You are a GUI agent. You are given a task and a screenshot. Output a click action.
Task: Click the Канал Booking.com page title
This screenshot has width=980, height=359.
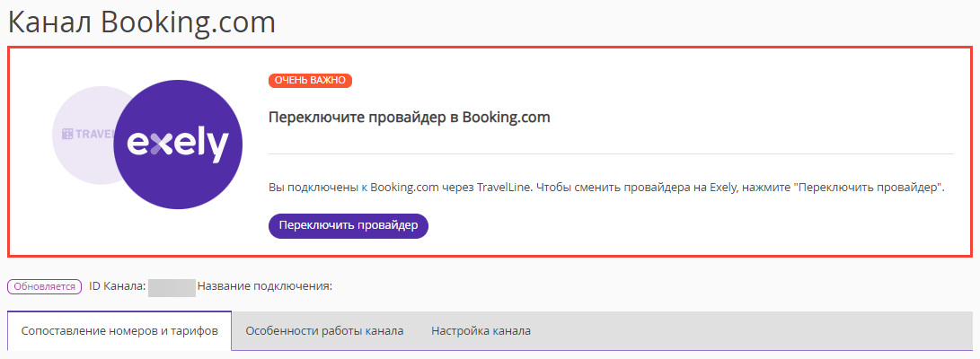(142, 23)
